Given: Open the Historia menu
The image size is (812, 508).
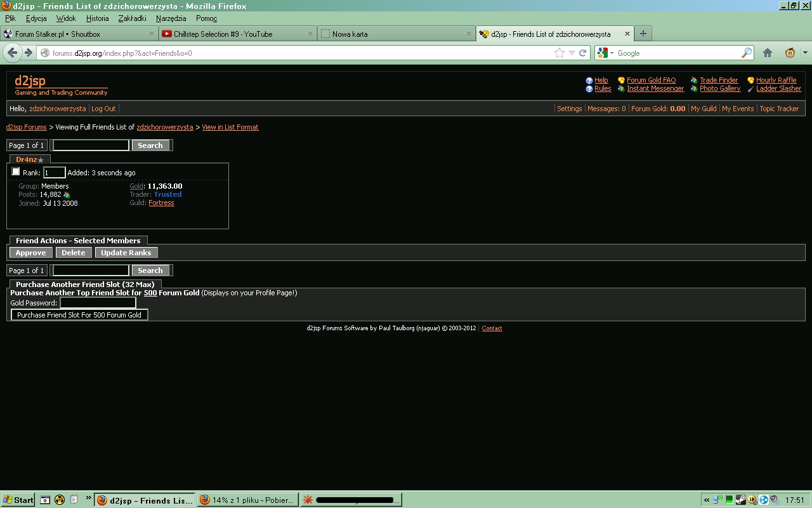Looking at the screenshot, I should 97,18.
